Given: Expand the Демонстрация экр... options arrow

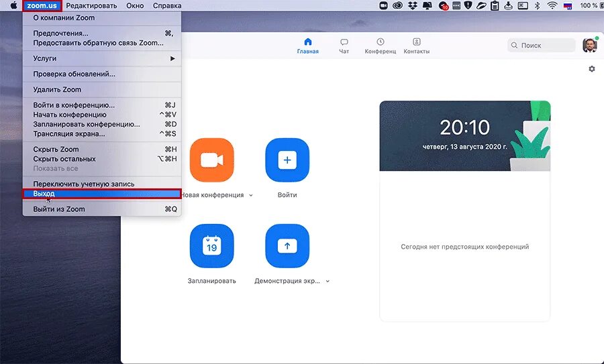Looking at the screenshot, I should tap(328, 282).
